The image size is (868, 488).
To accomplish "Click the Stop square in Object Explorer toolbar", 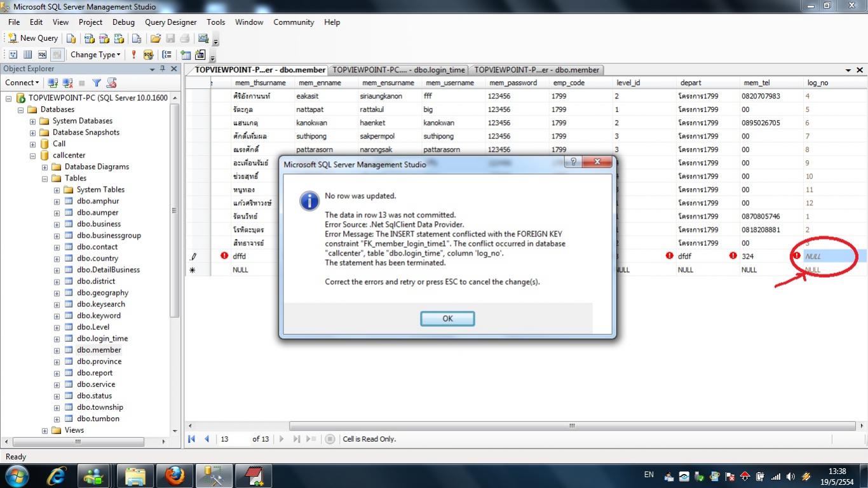I will 81,83.
